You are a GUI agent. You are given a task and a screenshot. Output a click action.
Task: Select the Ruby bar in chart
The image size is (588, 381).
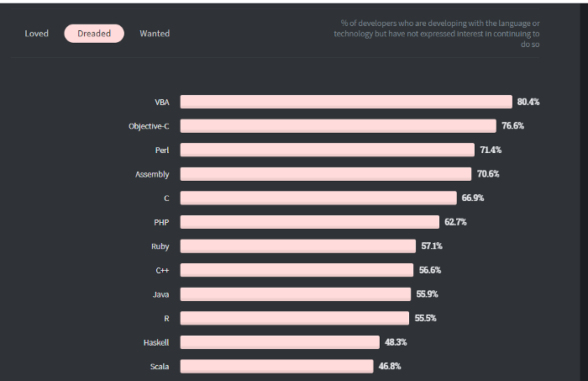pyautogui.click(x=298, y=246)
